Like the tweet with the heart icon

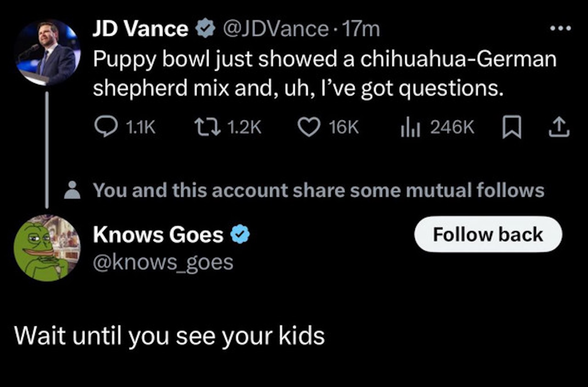click(x=309, y=127)
